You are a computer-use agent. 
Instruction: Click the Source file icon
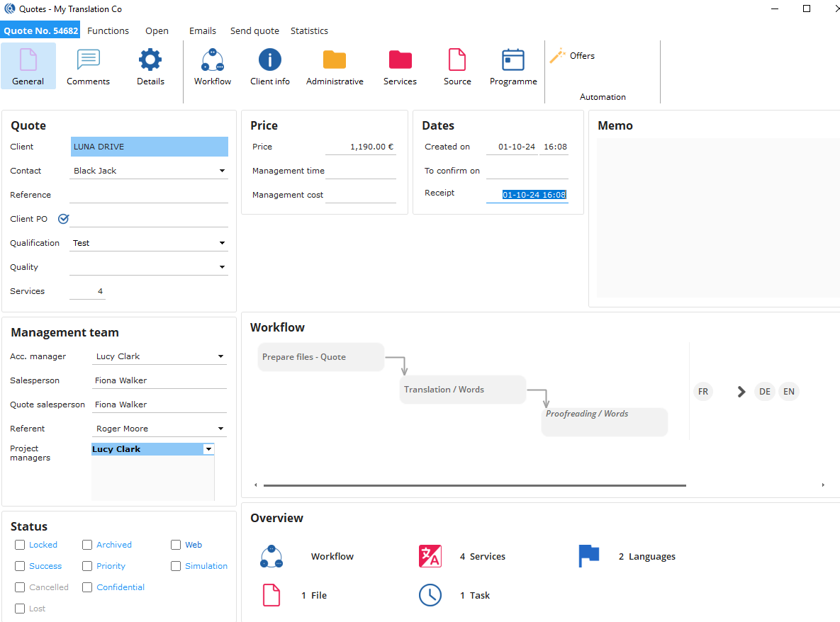457,61
